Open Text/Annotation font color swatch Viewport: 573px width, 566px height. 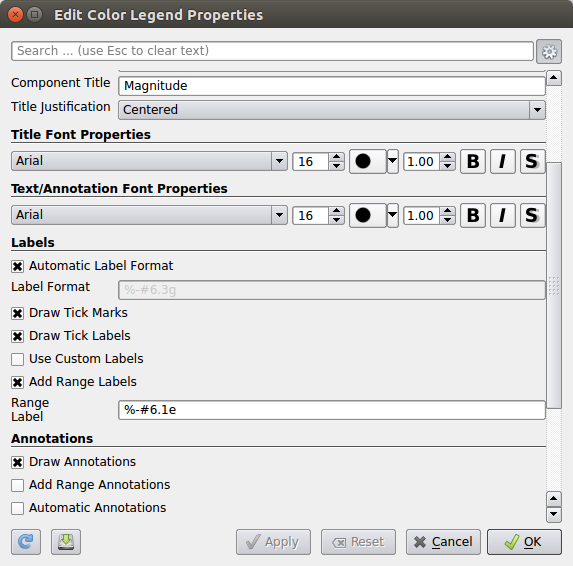tap(368, 215)
